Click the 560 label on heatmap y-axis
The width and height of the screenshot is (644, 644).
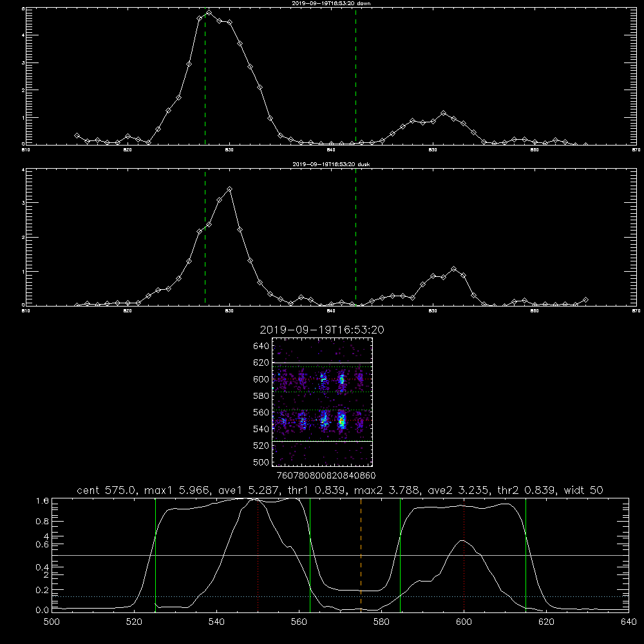pyautogui.click(x=261, y=412)
